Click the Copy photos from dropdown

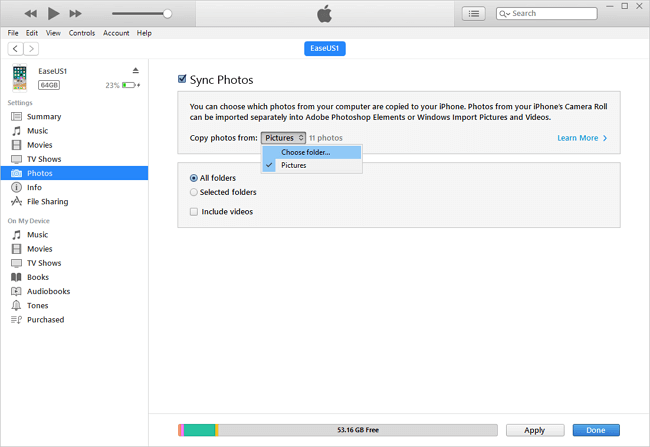point(284,138)
